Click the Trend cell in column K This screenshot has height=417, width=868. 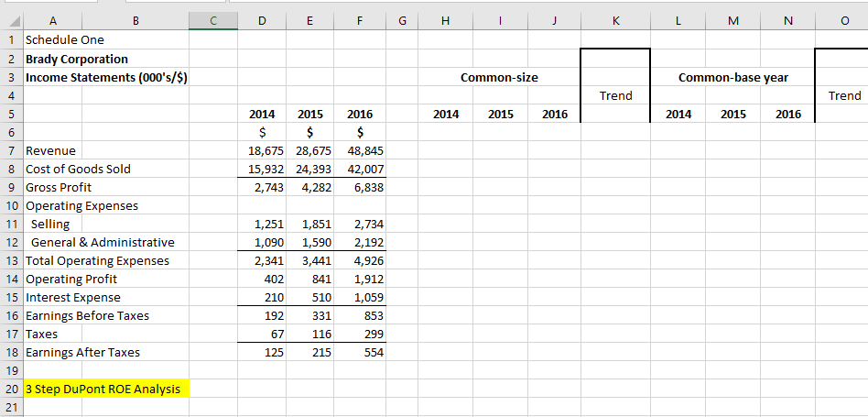pyautogui.click(x=615, y=96)
